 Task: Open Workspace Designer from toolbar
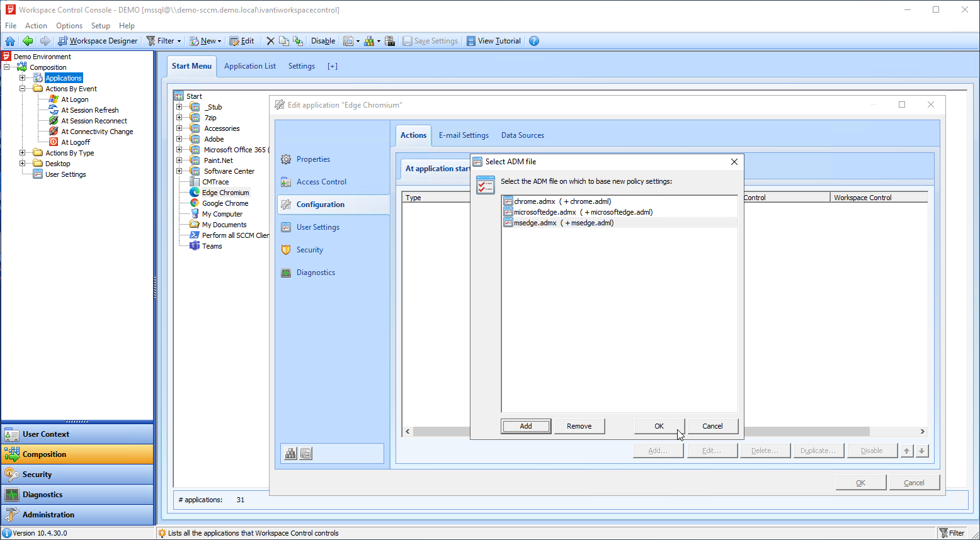pyautogui.click(x=98, y=41)
